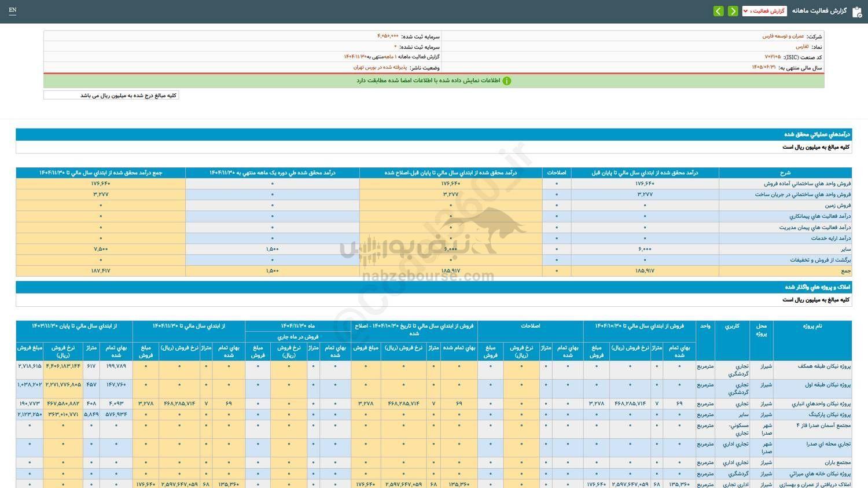Image resolution: width=868 pixels, height=488 pixels.
Task: Click the green info icon in notice banner
Action: pos(507,80)
